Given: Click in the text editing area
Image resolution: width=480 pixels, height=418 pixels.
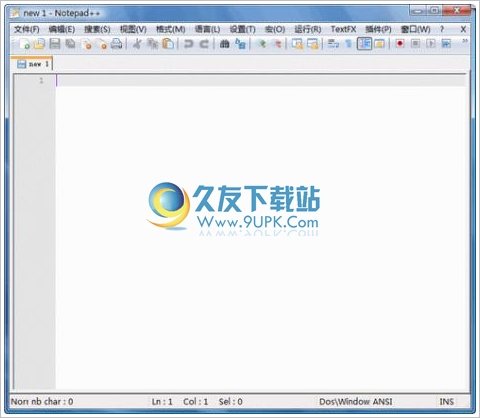Looking at the screenshot, I should (x=260, y=233).
